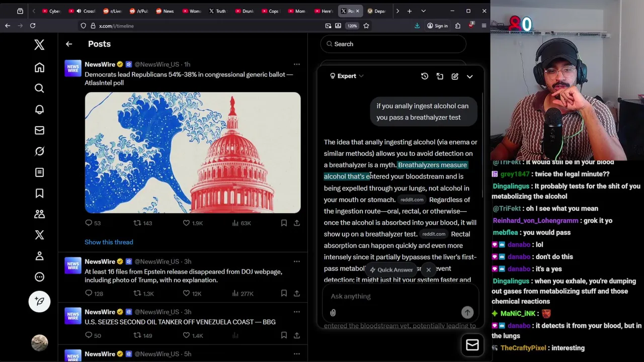This screenshot has height=362, width=644.
Task: Repost the post with 1.3K reposts
Action: [143, 293]
